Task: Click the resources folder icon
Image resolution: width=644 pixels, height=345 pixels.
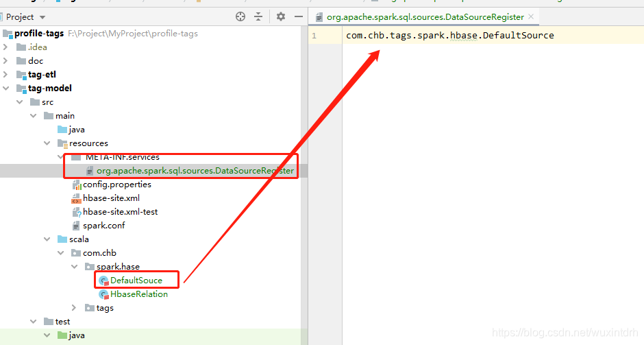Action: [x=62, y=143]
